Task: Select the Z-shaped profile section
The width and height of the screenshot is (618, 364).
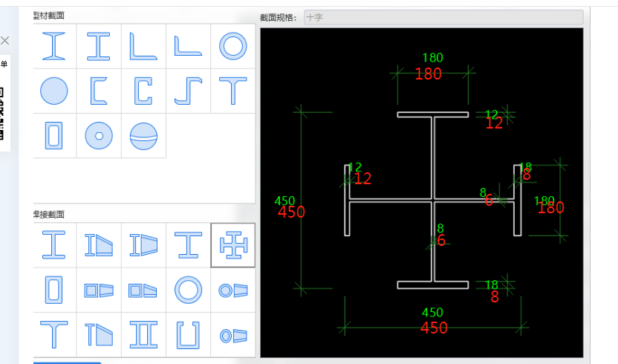Action: pyautogui.click(x=188, y=91)
